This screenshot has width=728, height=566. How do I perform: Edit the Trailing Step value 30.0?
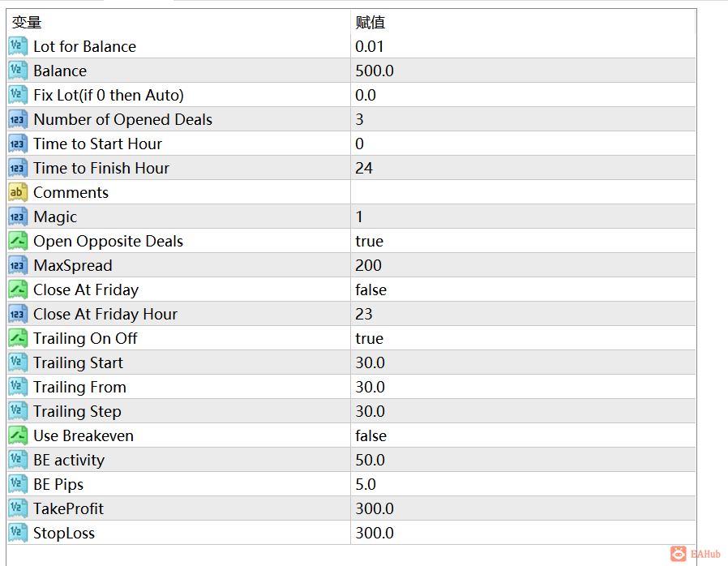click(523, 411)
